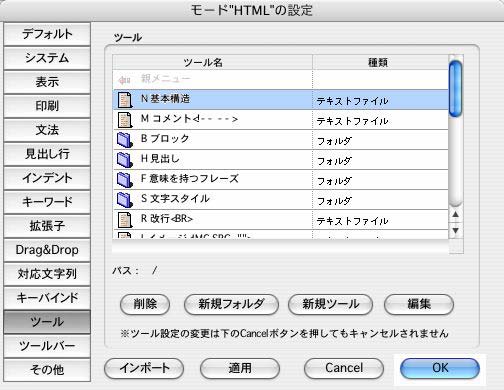Switch to the 表示 tab

point(47,82)
